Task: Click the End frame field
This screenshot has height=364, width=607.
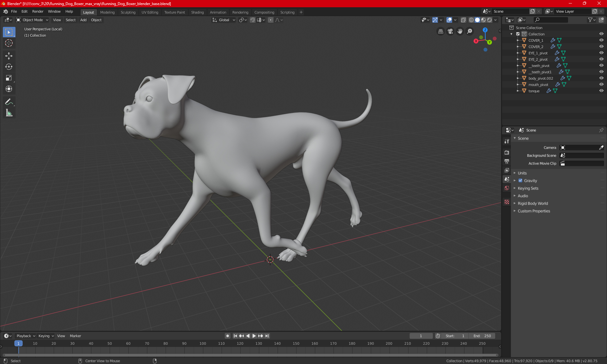Action: coord(482,336)
